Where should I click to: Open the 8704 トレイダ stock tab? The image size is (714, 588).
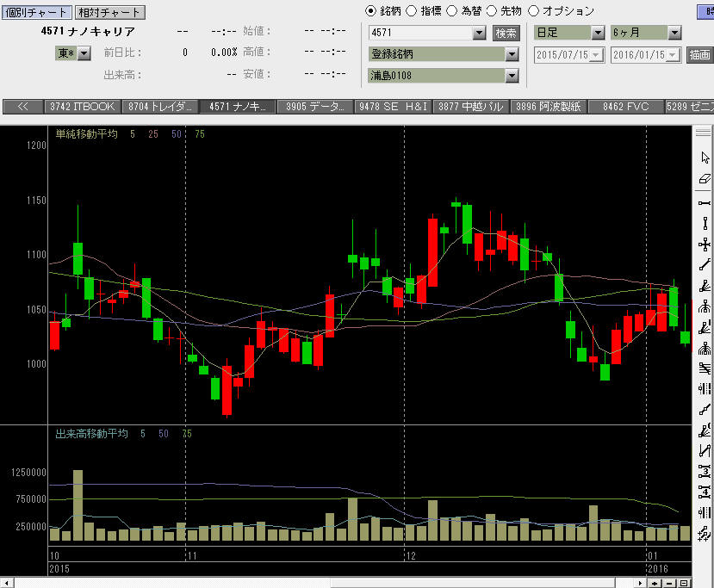pyautogui.click(x=160, y=107)
